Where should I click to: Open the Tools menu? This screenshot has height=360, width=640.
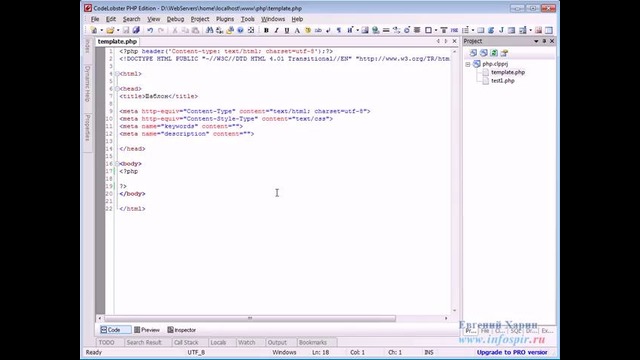(x=247, y=19)
